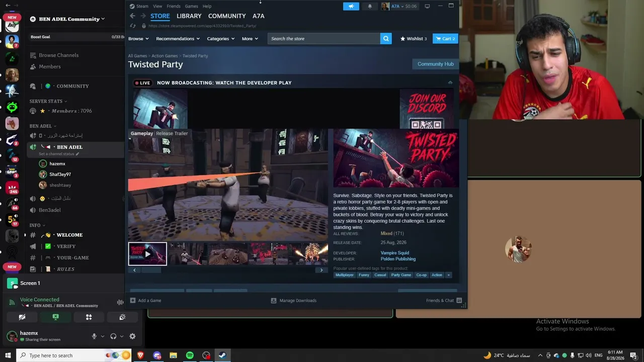The height and width of the screenshot is (362, 644).
Task: Open Manage Downloads in Steam
Action: [294, 301]
